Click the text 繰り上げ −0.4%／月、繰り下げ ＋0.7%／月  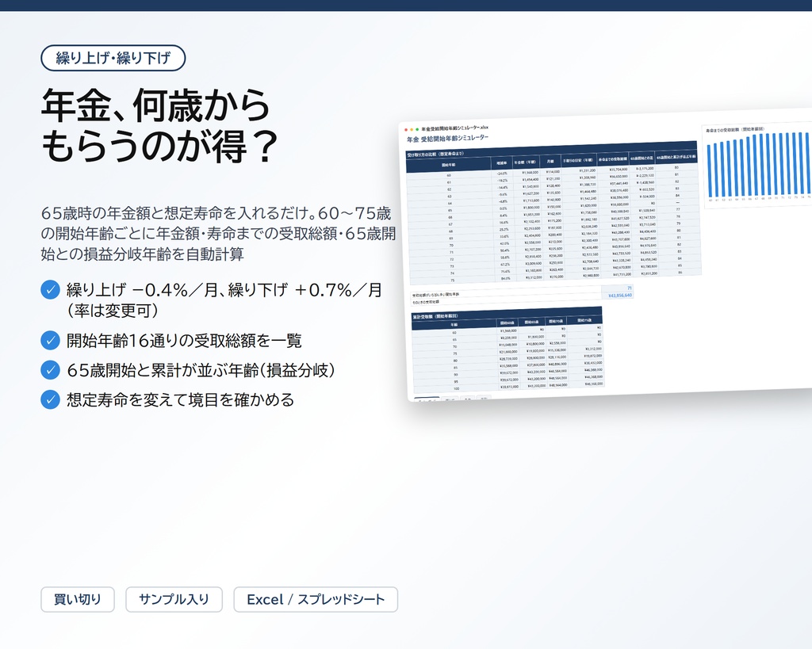[224, 290]
